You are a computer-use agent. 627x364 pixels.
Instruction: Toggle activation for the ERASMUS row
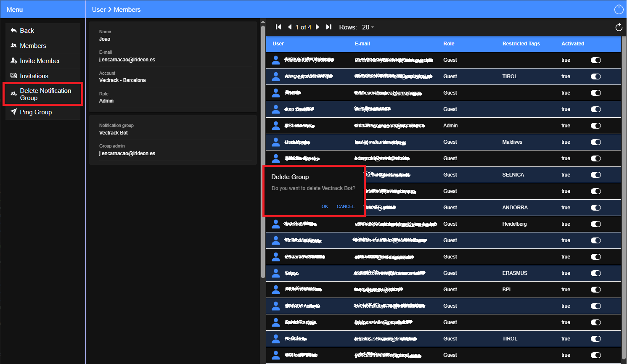click(x=596, y=273)
